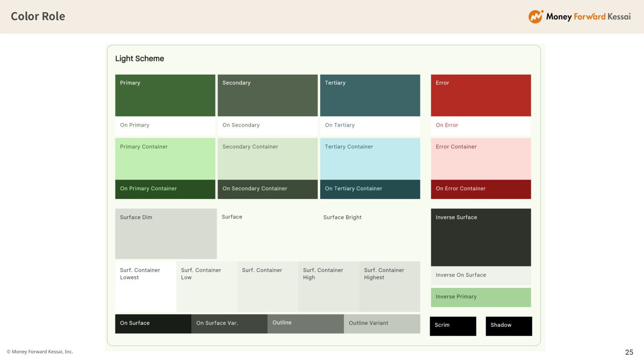Click the light green Primary Container swatch
The image size is (644, 362).
(165, 159)
